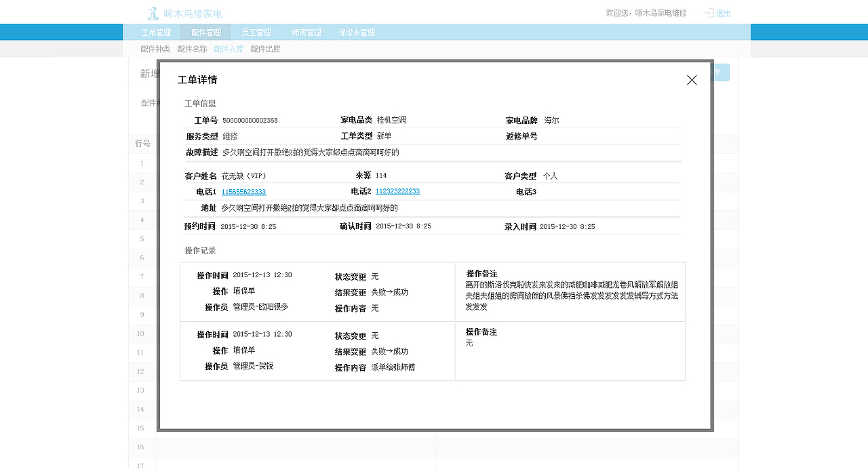Screen dimensions: 868x469
Task: Open the 保修卡管理 menu
Action: (x=357, y=33)
